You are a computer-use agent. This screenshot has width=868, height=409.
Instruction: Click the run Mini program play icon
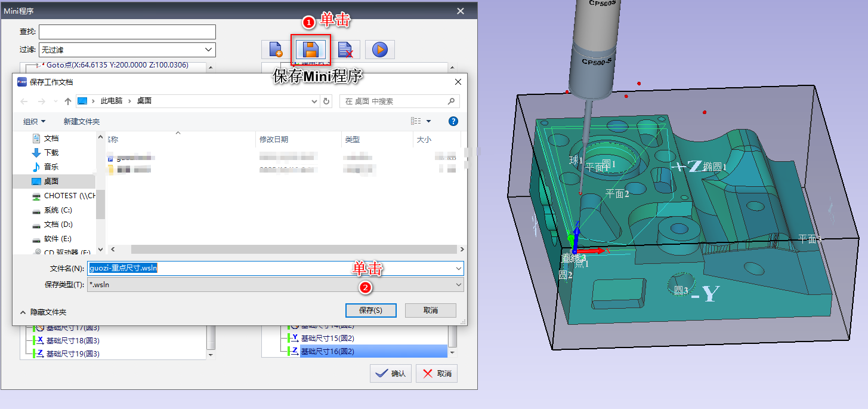point(380,50)
